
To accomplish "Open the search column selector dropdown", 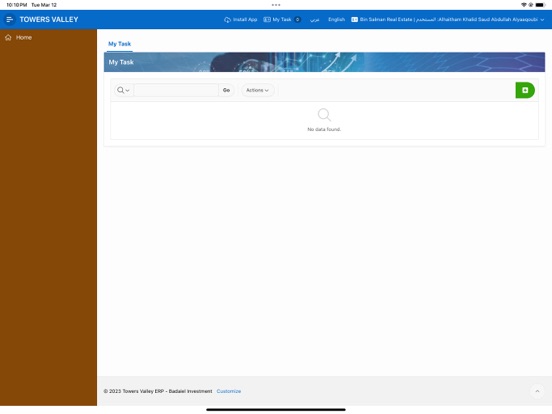I will (123, 90).
